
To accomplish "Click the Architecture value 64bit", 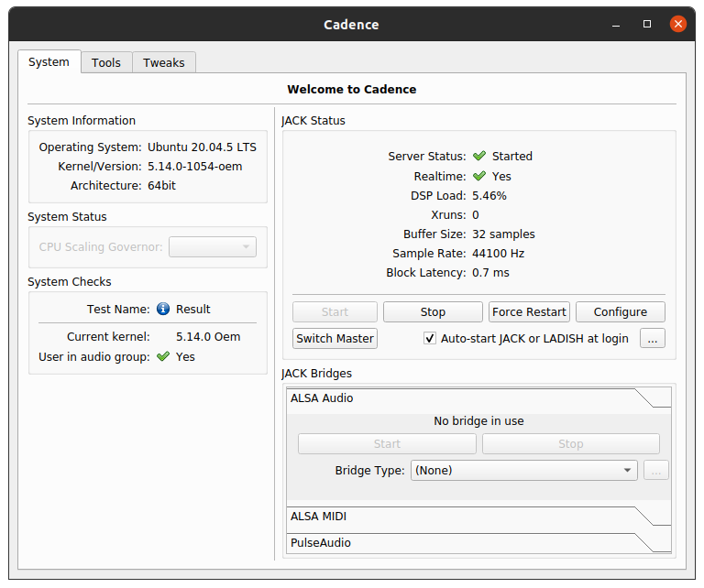I will coord(161,186).
